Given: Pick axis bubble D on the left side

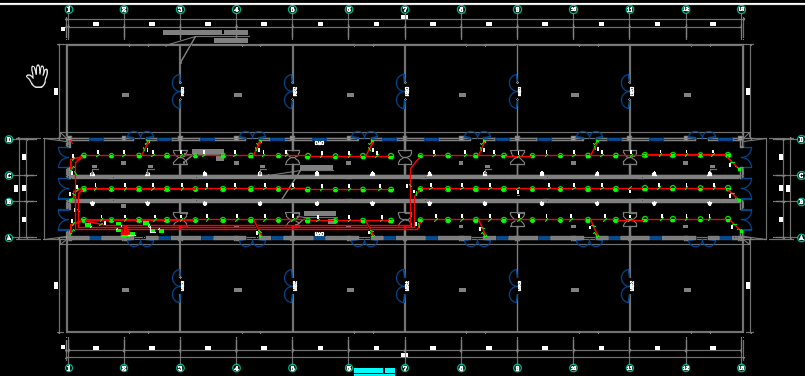Looking at the screenshot, I should [x=9, y=139].
